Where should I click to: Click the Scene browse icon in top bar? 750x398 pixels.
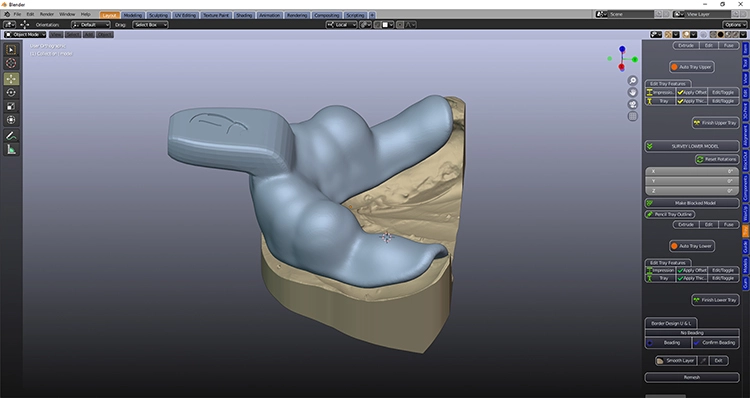[x=601, y=14]
